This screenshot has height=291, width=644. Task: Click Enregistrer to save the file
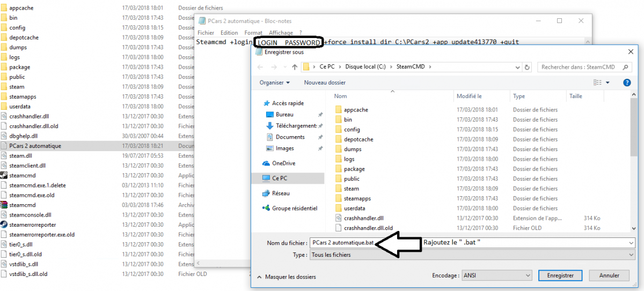click(560, 275)
